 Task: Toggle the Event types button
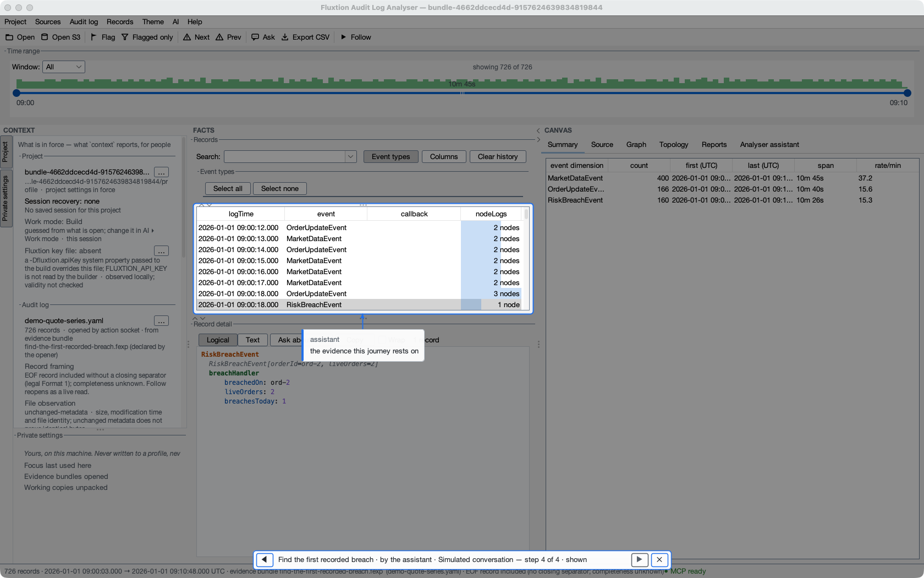[391, 157]
